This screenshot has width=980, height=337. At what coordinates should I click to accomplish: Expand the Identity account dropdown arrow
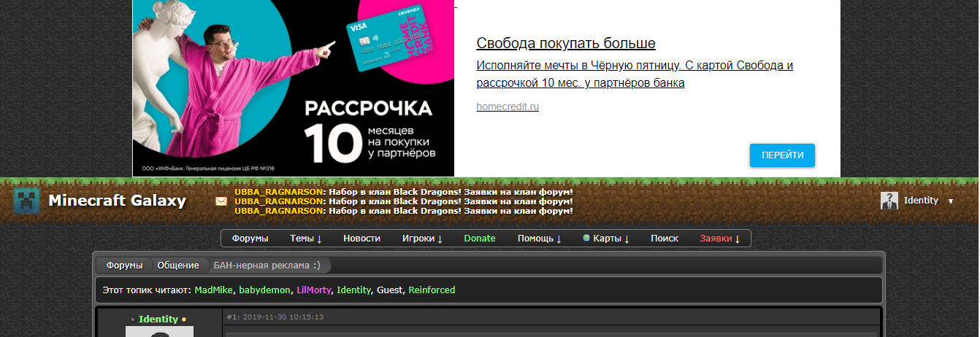(x=950, y=201)
